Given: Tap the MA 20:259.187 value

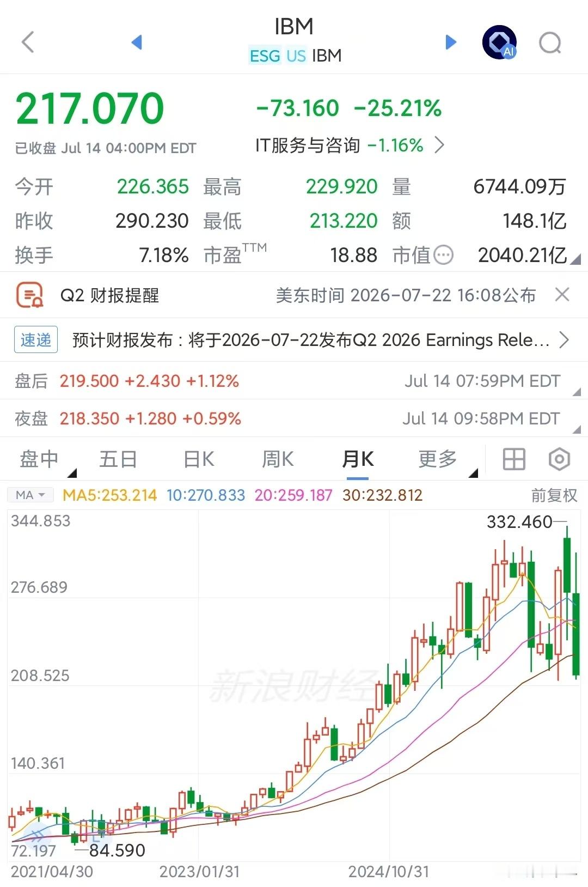Looking at the screenshot, I should click(x=293, y=495).
